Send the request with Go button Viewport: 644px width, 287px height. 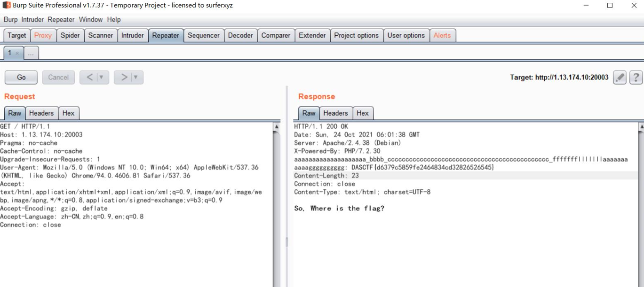[21, 77]
